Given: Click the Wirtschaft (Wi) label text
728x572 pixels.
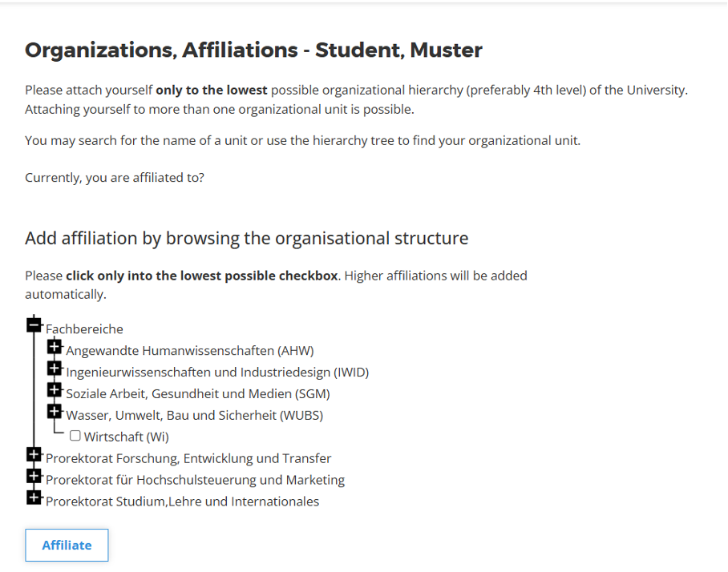Looking at the screenshot, I should coord(126,437).
